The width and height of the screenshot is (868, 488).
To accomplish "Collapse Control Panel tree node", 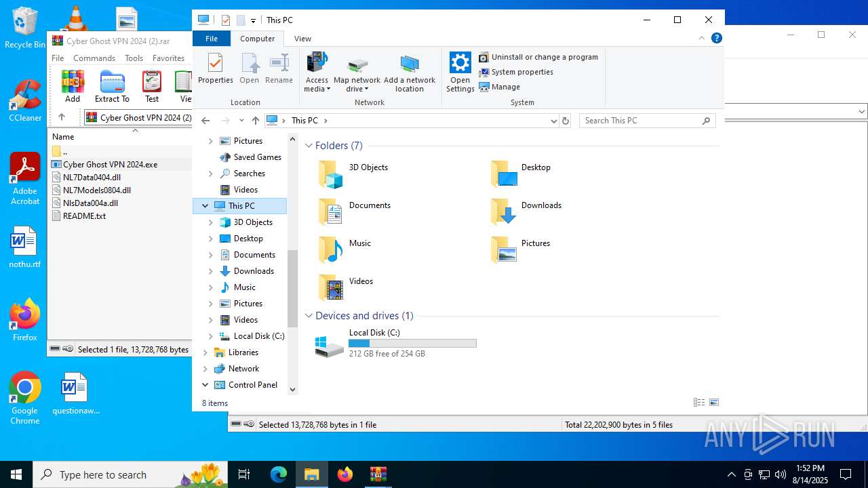I will [205, 385].
